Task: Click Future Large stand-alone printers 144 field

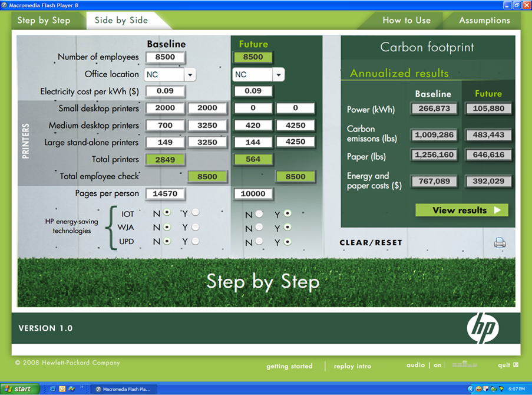Action: (x=253, y=142)
